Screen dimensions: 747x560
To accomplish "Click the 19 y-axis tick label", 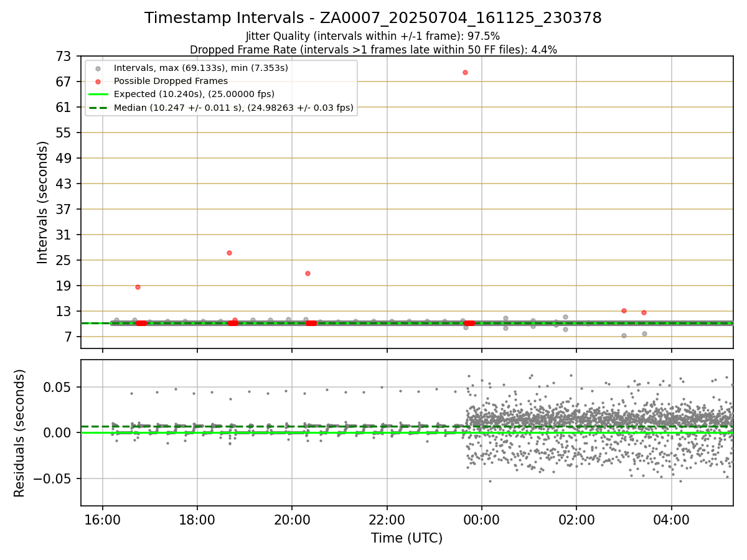I will 65,286.
